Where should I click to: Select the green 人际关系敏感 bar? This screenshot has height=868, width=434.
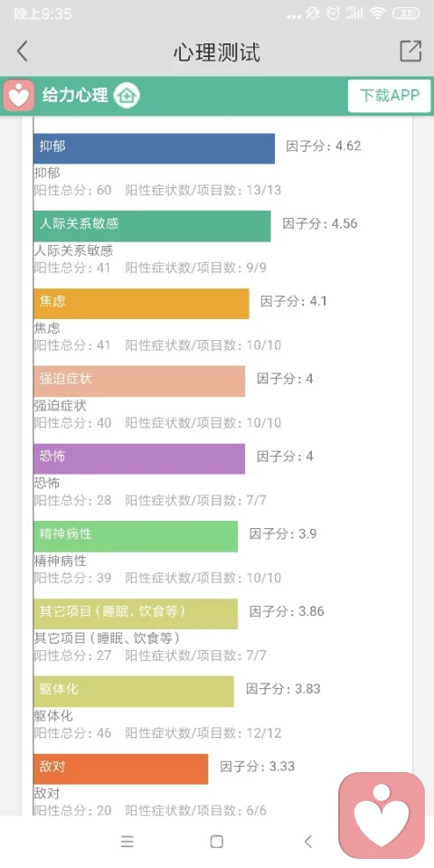click(152, 226)
